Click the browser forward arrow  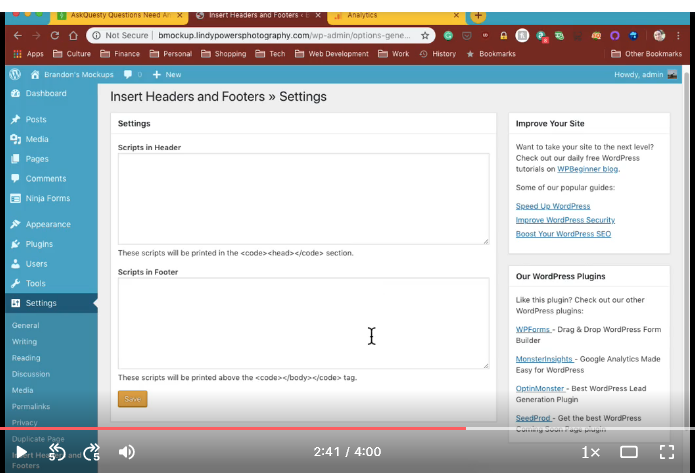tap(36, 35)
